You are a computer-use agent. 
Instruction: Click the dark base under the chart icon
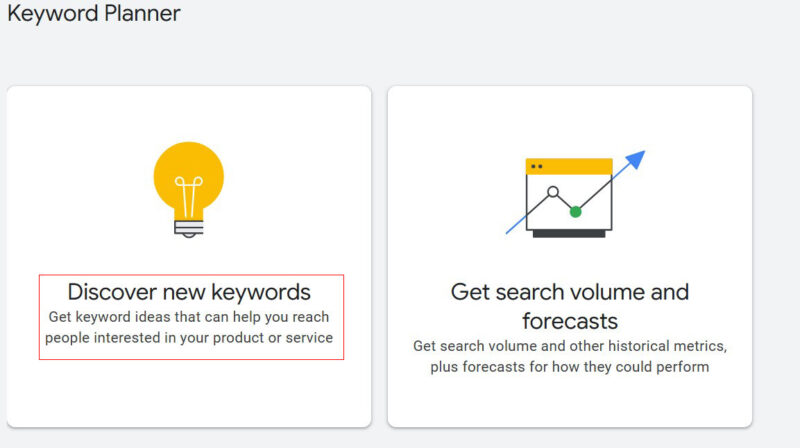(569, 233)
